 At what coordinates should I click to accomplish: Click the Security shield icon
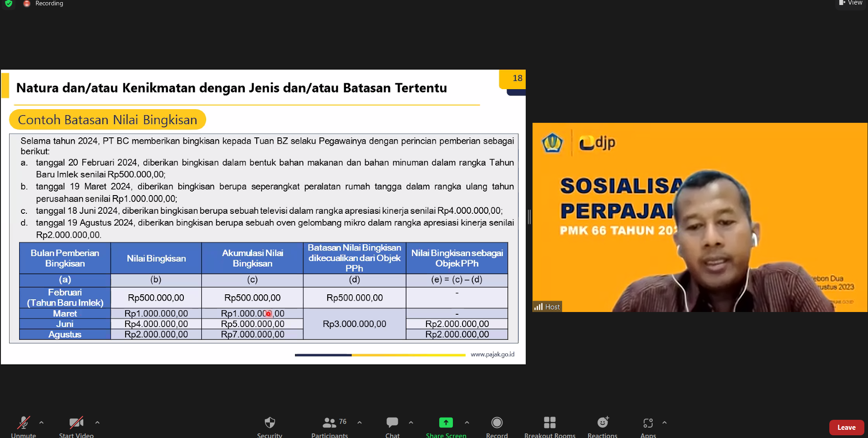(x=269, y=423)
